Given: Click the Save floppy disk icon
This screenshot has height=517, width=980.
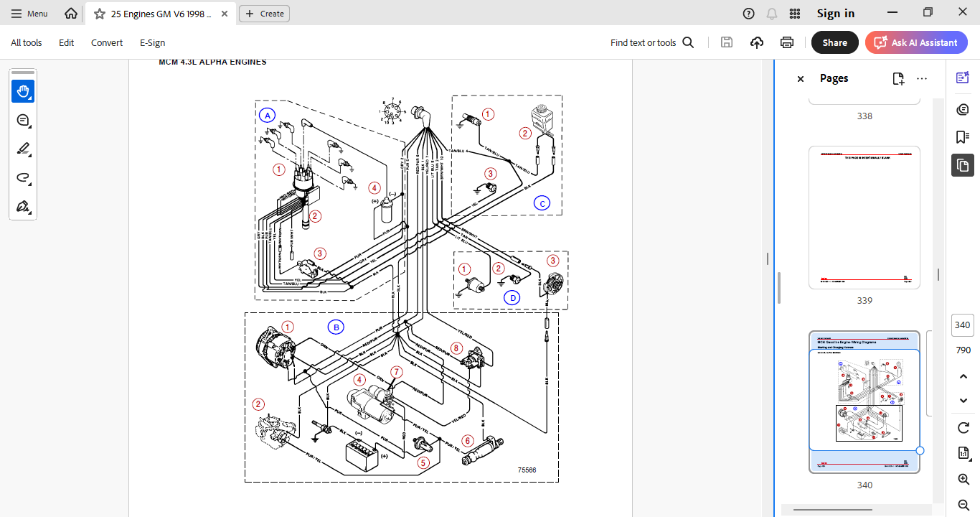Looking at the screenshot, I should [x=727, y=42].
